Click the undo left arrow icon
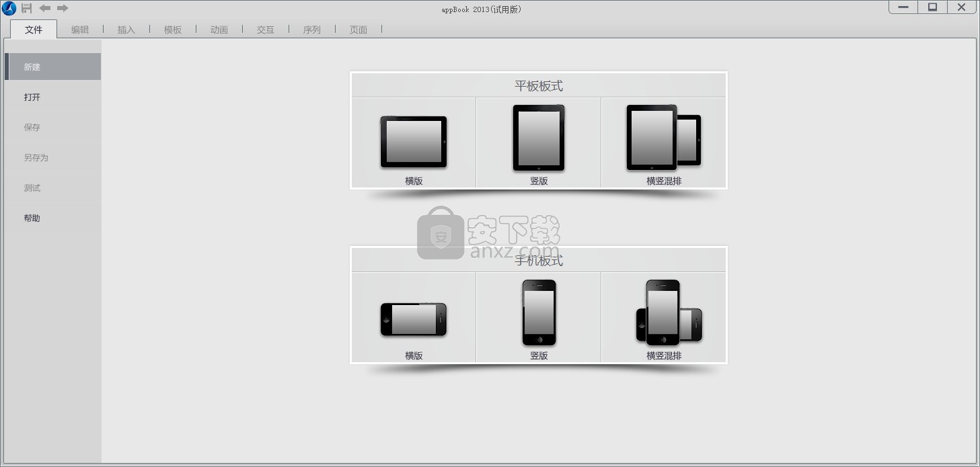Image resolution: width=980 pixels, height=467 pixels. 45,8
